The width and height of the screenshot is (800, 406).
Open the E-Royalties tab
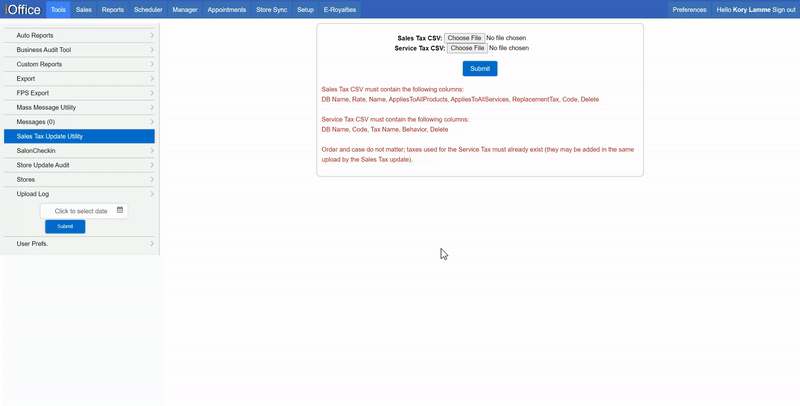340,10
